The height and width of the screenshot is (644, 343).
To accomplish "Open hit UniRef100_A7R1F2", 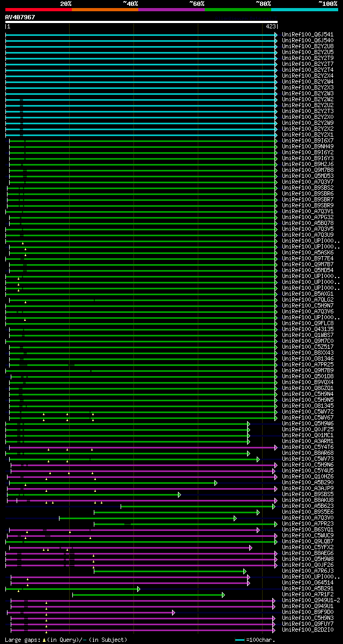I will pos(308,594).
